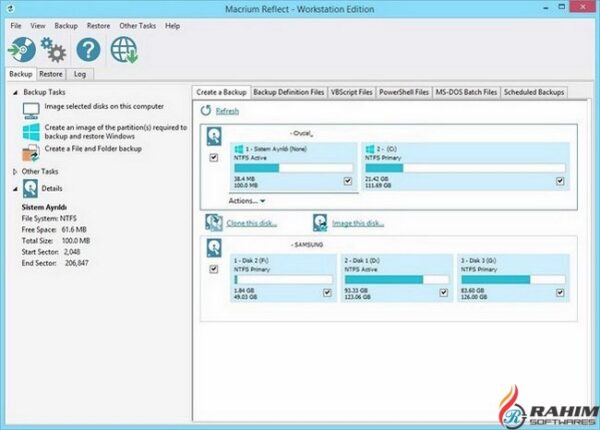
Task: Select the Backup tab below toolbar
Action: click(21, 74)
